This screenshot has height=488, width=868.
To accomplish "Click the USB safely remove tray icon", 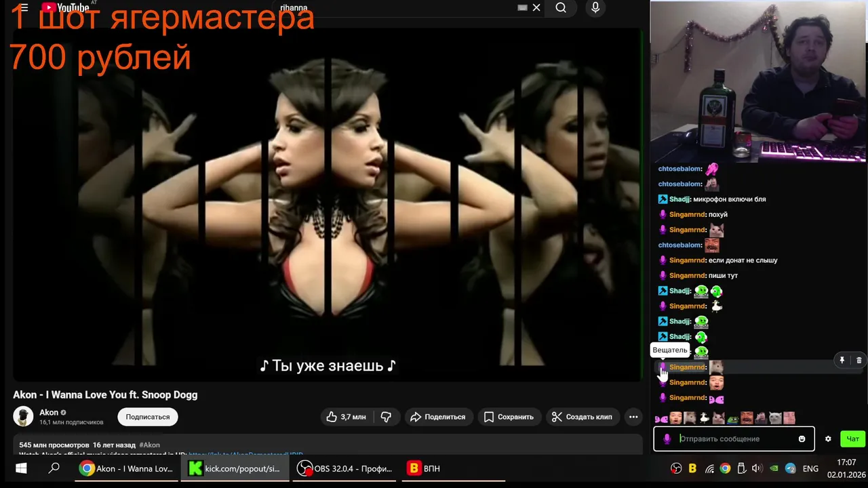I will (x=741, y=468).
